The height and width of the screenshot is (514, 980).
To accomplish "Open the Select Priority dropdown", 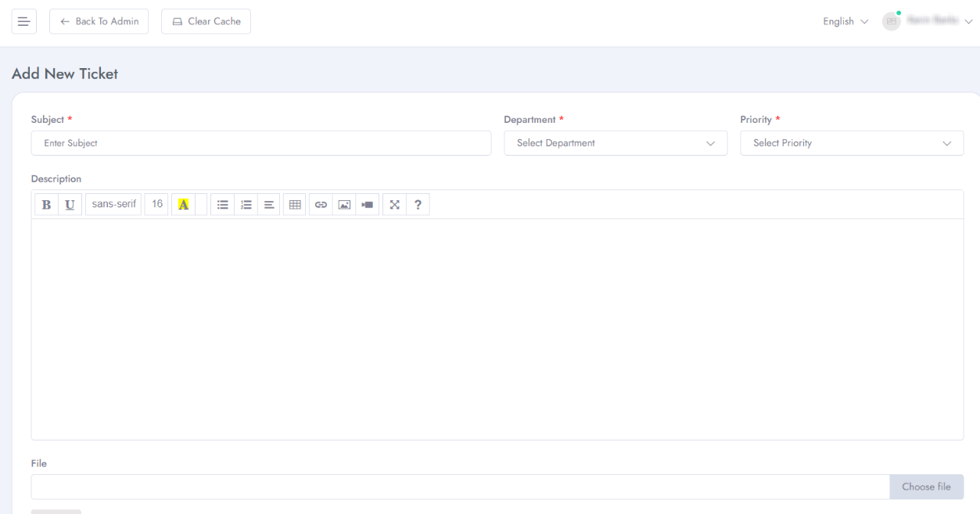I will point(852,143).
